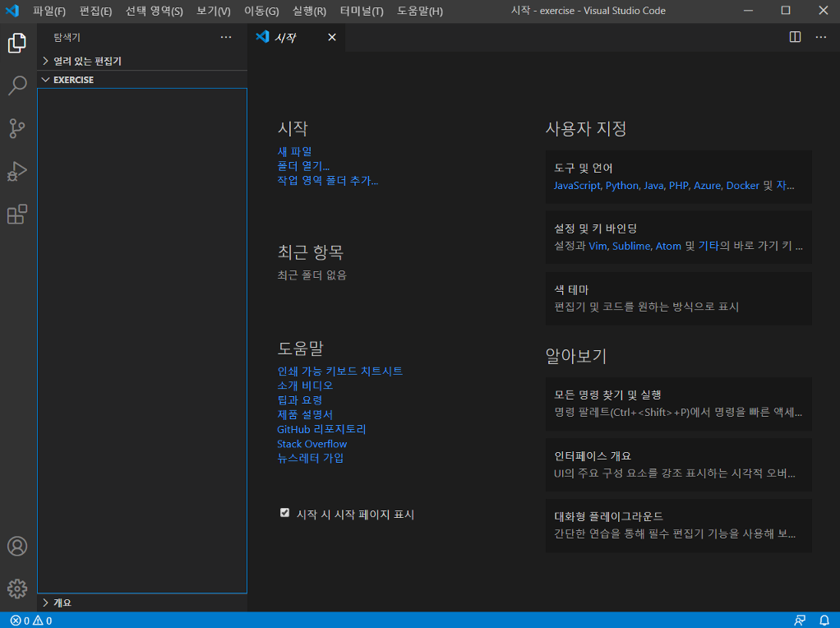840x628 pixels.
Task: Open 인쇄 가능 키보드 치트시트 link
Action: (339, 371)
